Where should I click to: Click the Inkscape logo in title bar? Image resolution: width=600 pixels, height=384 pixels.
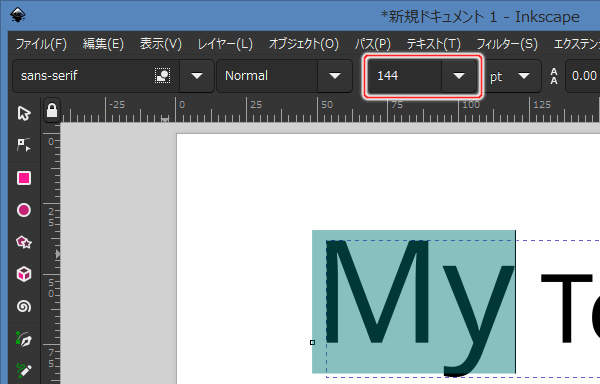point(18,15)
